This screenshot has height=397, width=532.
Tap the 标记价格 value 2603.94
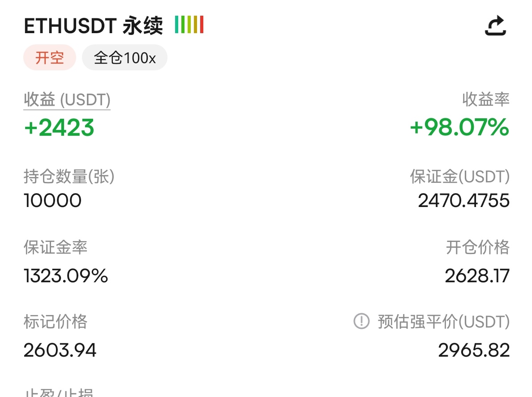[x=60, y=350]
